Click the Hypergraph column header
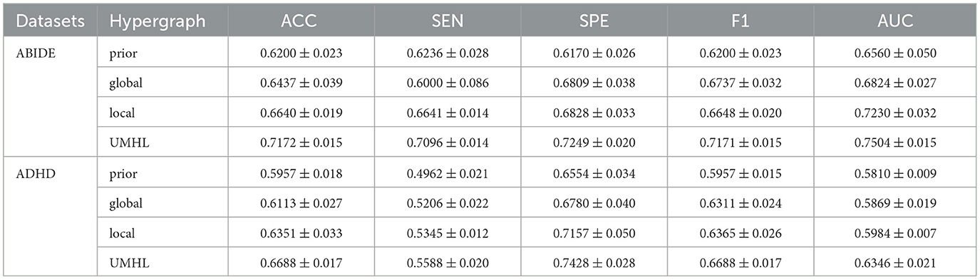 (x=157, y=21)
